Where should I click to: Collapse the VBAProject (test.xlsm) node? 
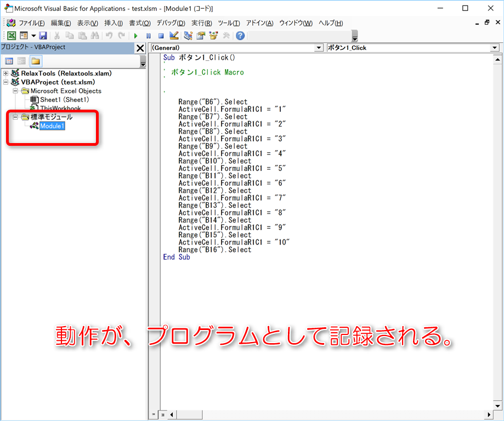6,82
